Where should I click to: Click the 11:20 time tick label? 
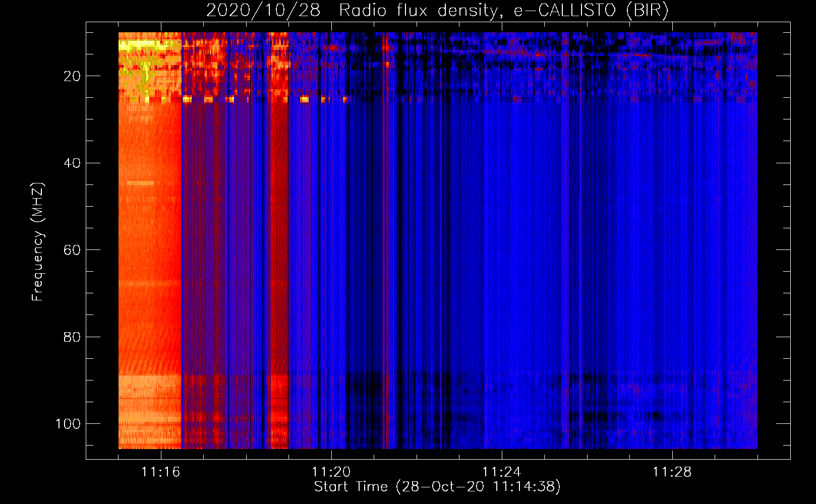click(x=331, y=472)
